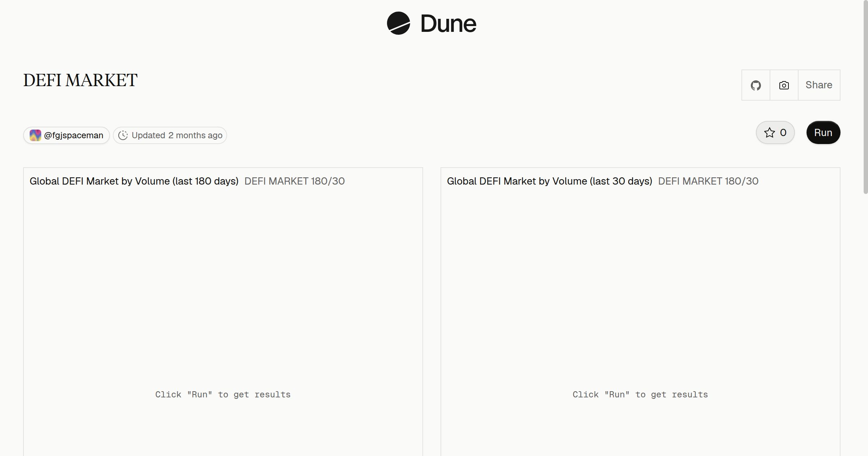This screenshot has width=868, height=456.
Task: Click the Dune wordmark text
Action: [x=448, y=24]
